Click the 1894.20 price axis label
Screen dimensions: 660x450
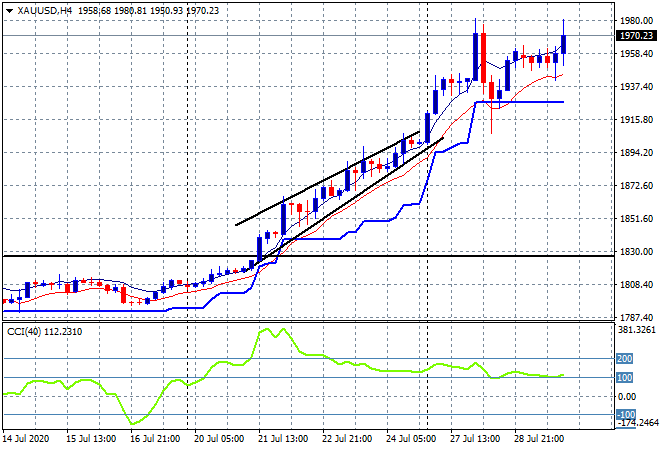coord(636,152)
